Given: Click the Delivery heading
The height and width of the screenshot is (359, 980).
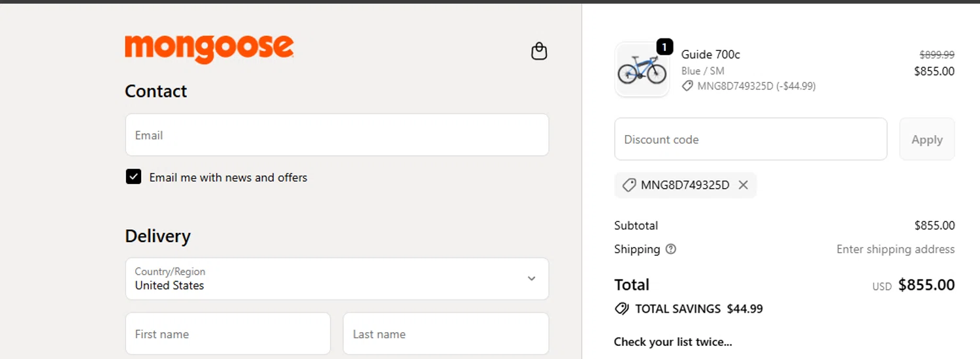Looking at the screenshot, I should click(157, 236).
